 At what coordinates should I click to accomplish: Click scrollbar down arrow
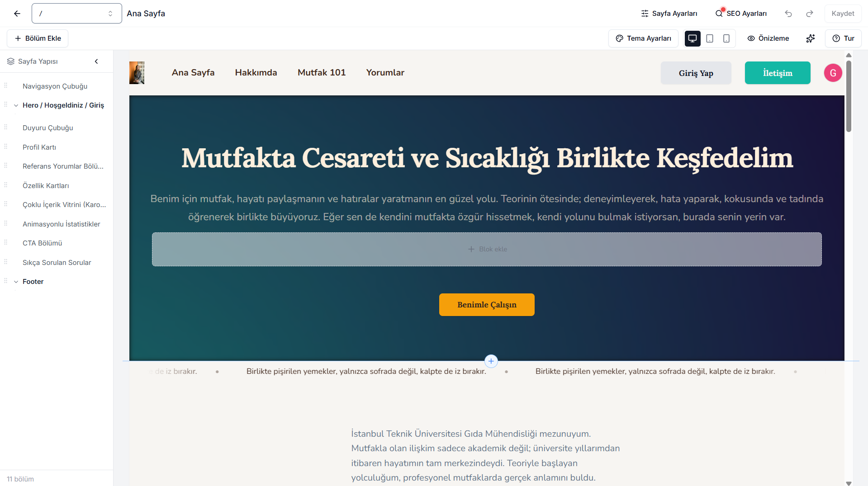tap(849, 483)
